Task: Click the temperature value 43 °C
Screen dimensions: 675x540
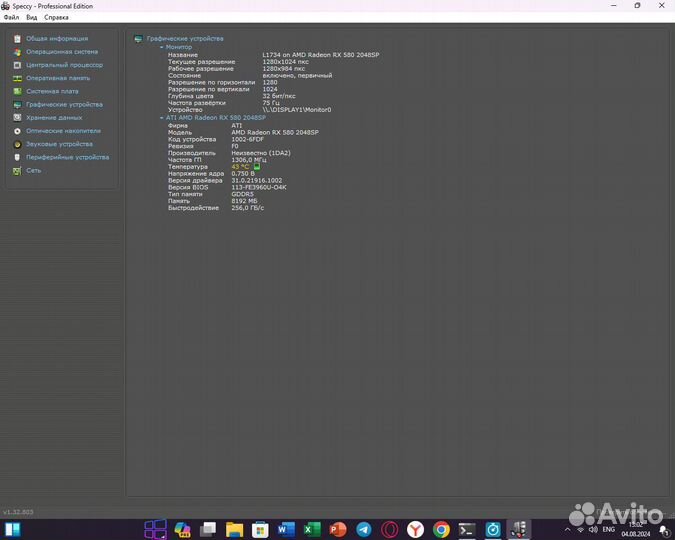Action: point(240,167)
